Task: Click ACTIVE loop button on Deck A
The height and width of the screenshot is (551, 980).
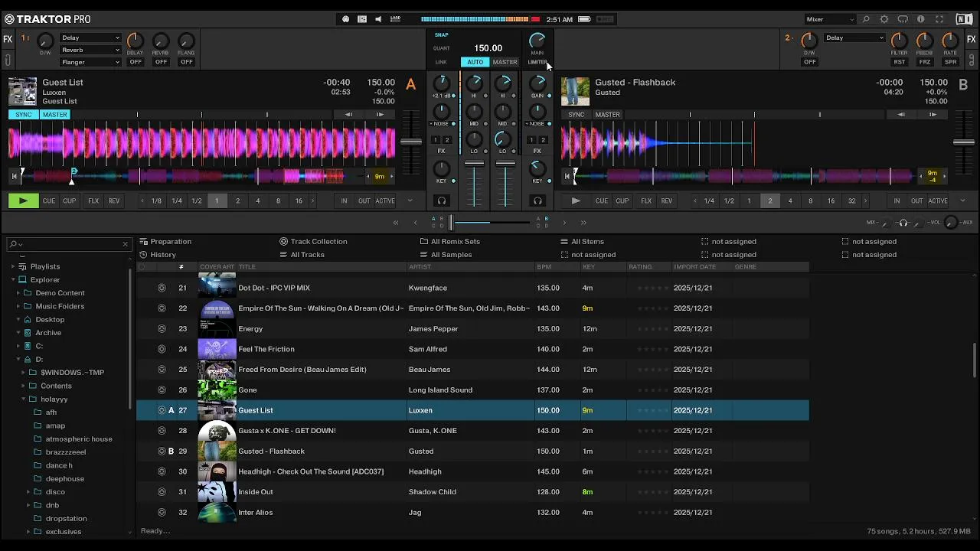Action: point(385,201)
